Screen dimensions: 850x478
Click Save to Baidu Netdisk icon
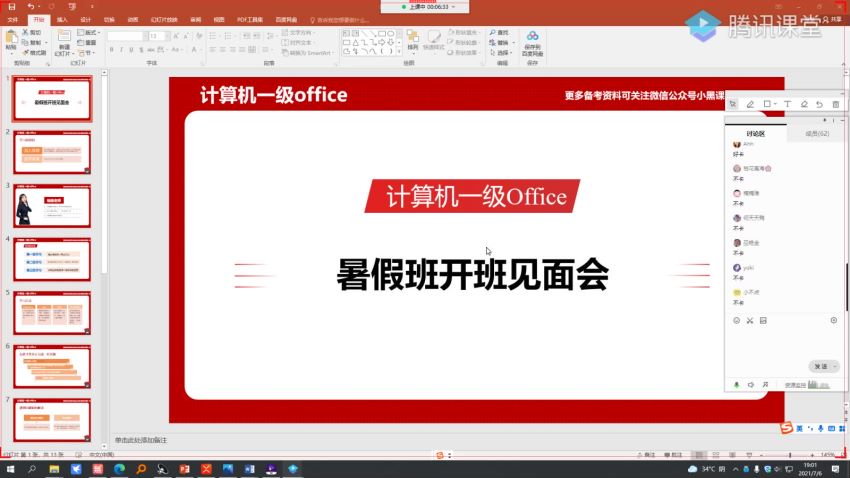(532, 36)
